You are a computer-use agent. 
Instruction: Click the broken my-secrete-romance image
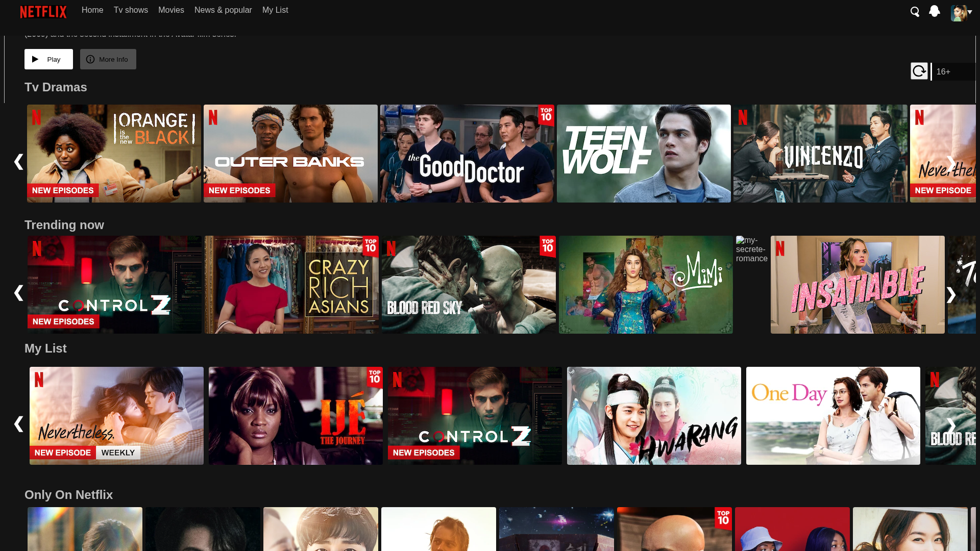pos(752,249)
